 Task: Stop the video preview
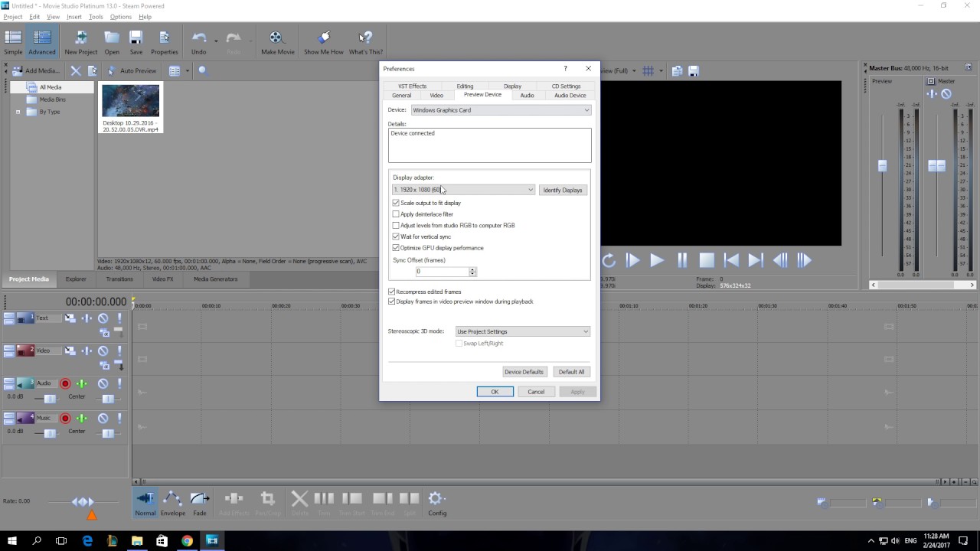click(x=707, y=260)
